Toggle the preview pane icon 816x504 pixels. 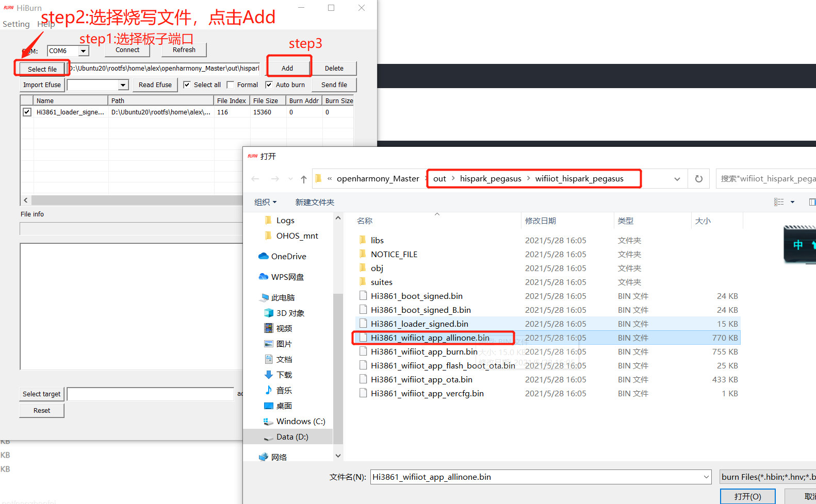(812, 202)
